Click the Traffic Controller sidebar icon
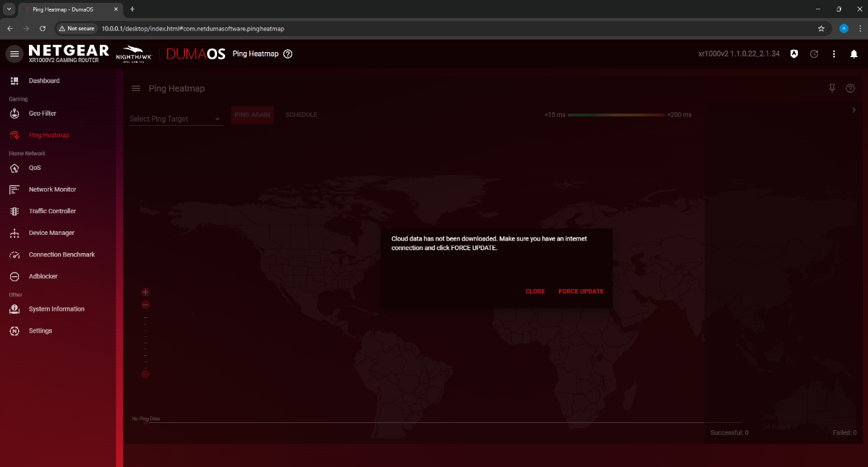Image resolution: width=868 pixels, height=467 pixels. [14, 211]
